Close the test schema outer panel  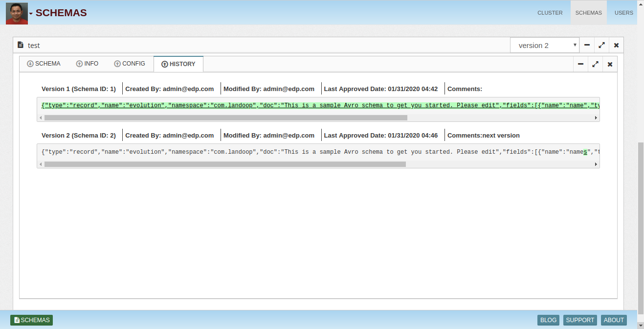[x=616, y=46]
